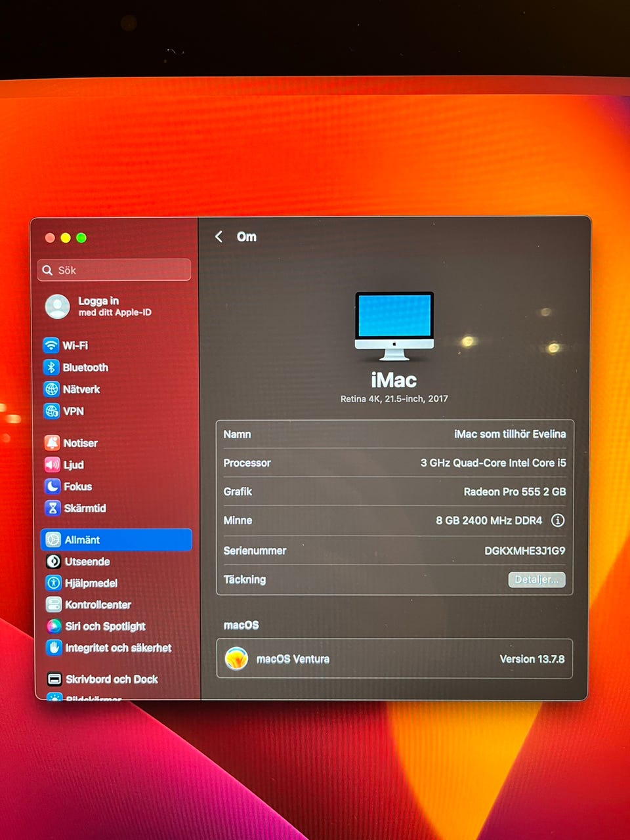Open Skrivbord och Dock settings

[x=111, y=679]
